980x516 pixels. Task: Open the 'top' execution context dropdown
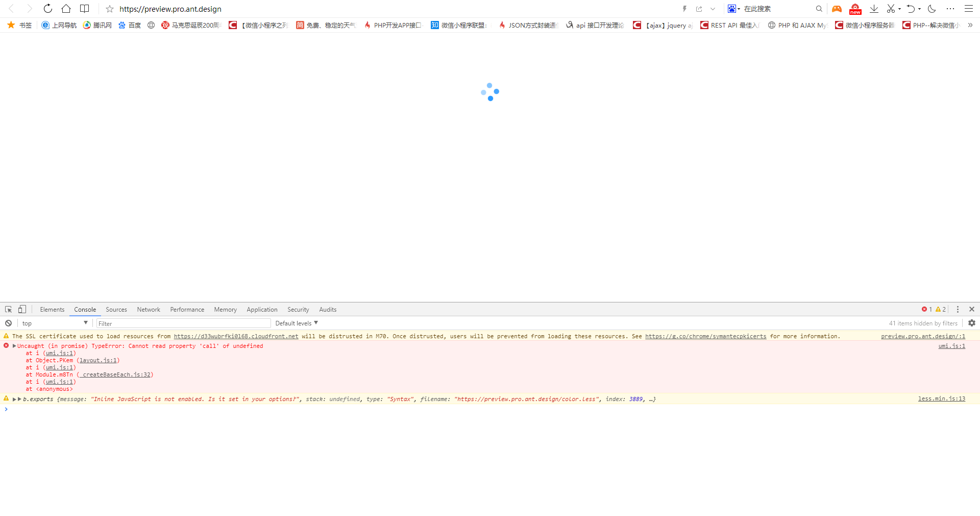click(x=55, y=323)
